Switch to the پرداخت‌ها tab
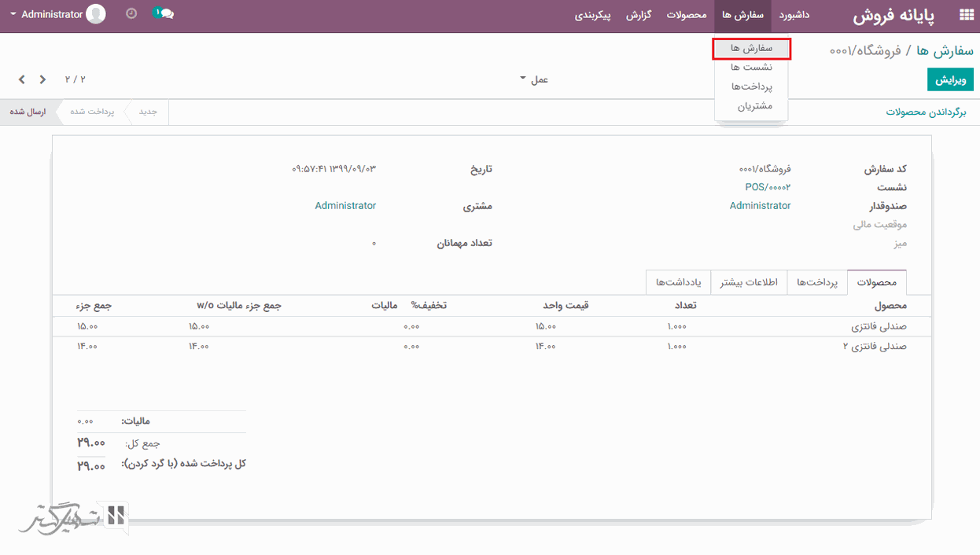 click(816, 282)
